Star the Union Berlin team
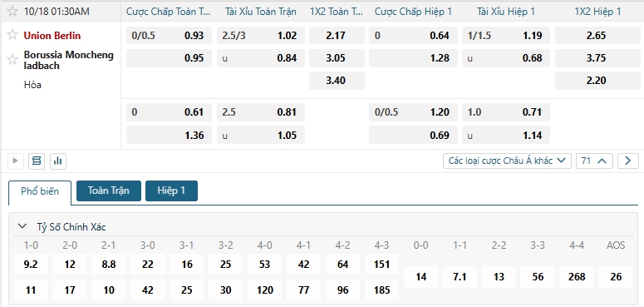The height and width of the screenshot is (307, 644). pyautogui.click(x=12, y=34)
